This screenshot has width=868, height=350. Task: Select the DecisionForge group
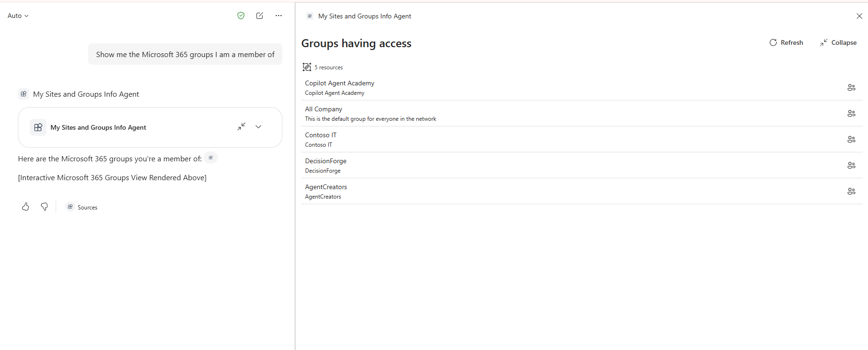(582, 166)
